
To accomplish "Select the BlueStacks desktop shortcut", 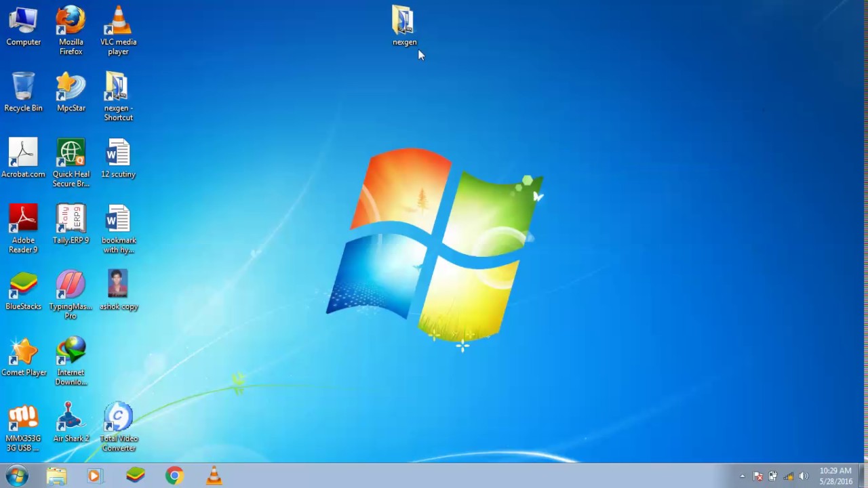I will pyautogui.click(x=23, y=290).
